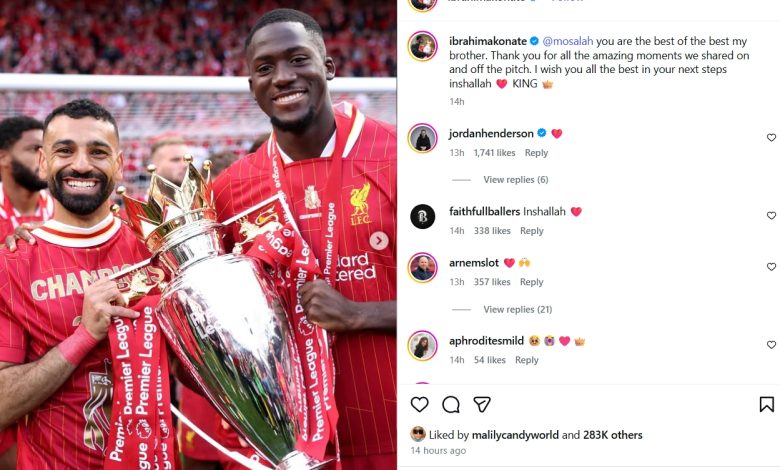This screenshot has width=780, height=470.
Task: View the 283K others who liked
Action: [612, 435]
